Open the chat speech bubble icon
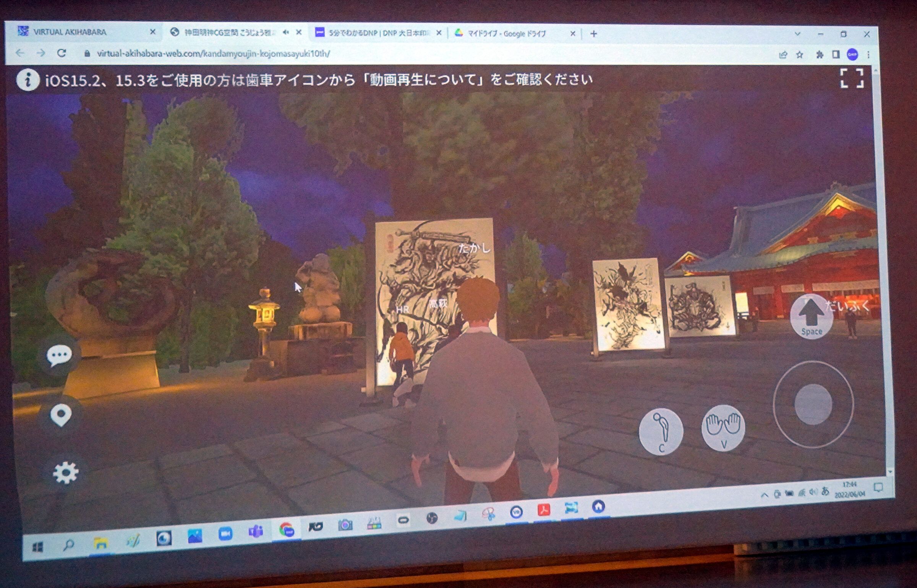917x588 pixels. (x=59, y=355)
